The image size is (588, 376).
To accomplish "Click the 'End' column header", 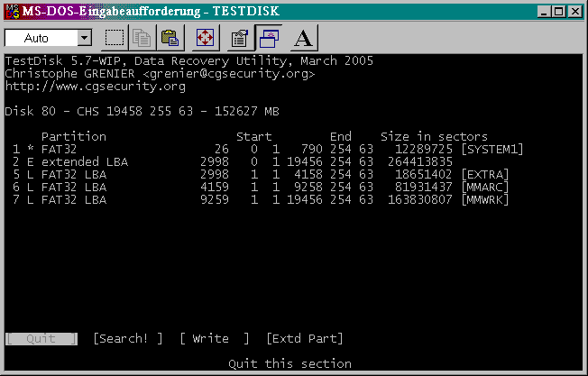I will pos(341,137).
